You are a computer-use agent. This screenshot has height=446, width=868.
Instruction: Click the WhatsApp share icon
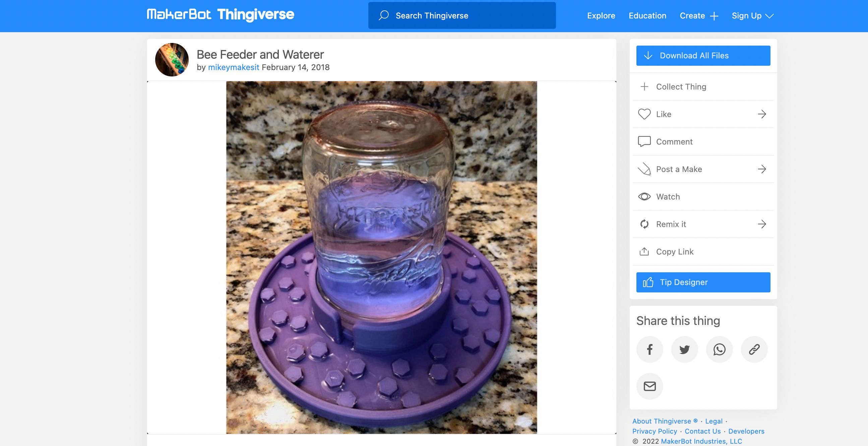click(719, 349)
